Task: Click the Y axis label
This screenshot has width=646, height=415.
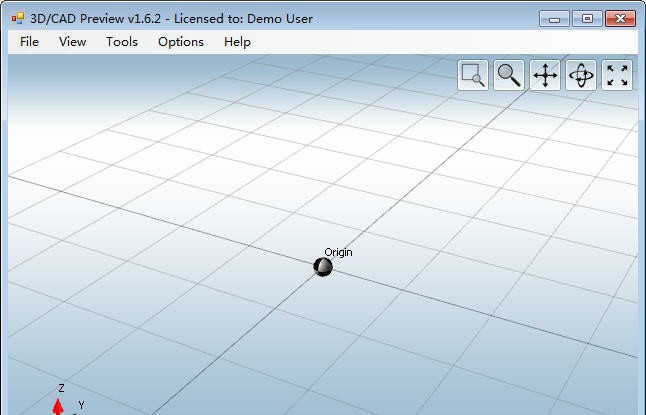Action: [82, 405]
